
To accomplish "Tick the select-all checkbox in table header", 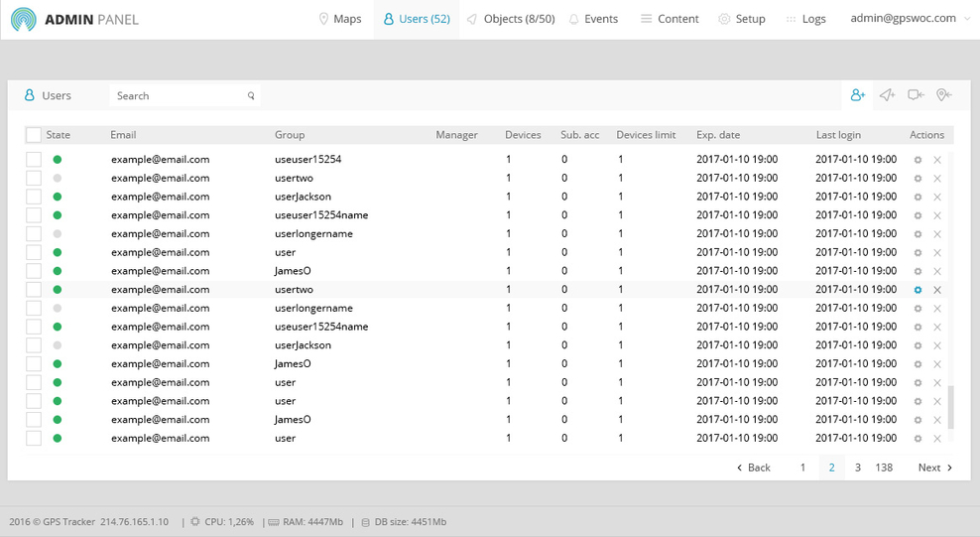I will click(33, 134).
